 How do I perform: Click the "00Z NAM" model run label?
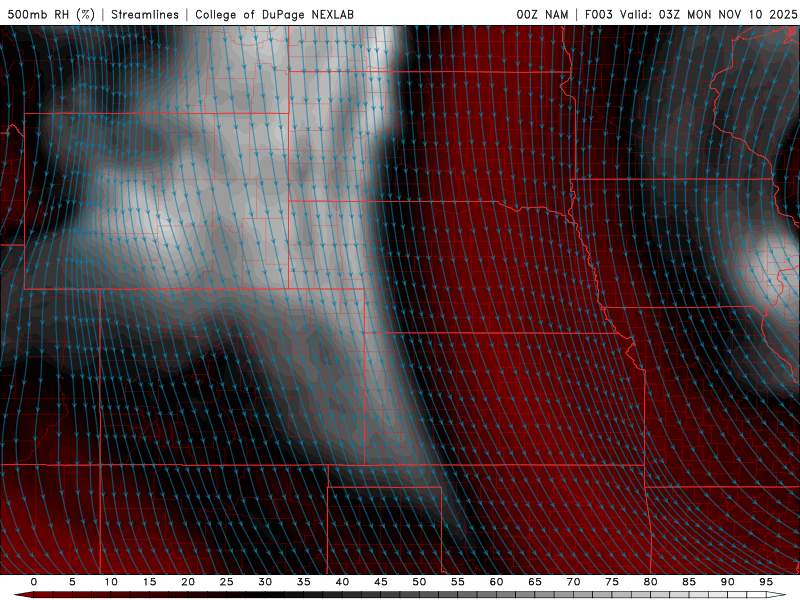point(542,14)
